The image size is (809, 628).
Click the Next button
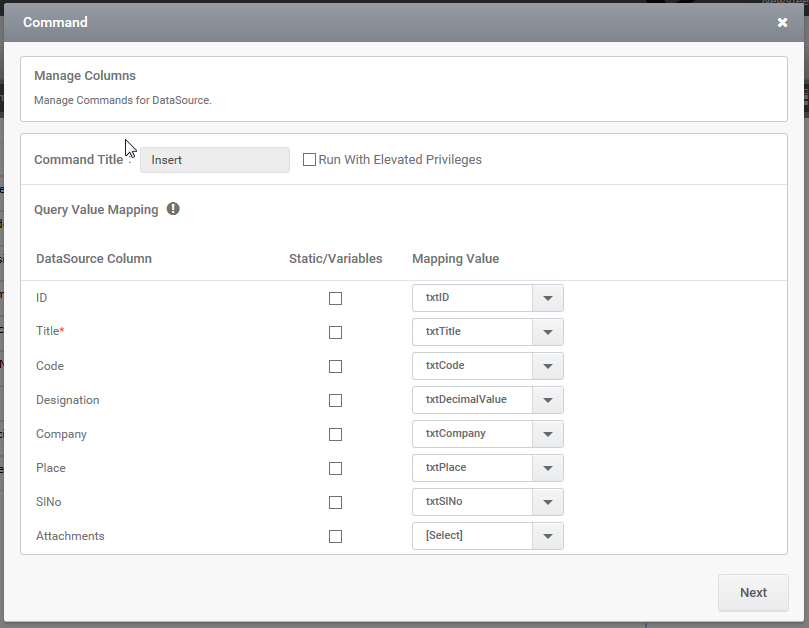click(753, 593)
